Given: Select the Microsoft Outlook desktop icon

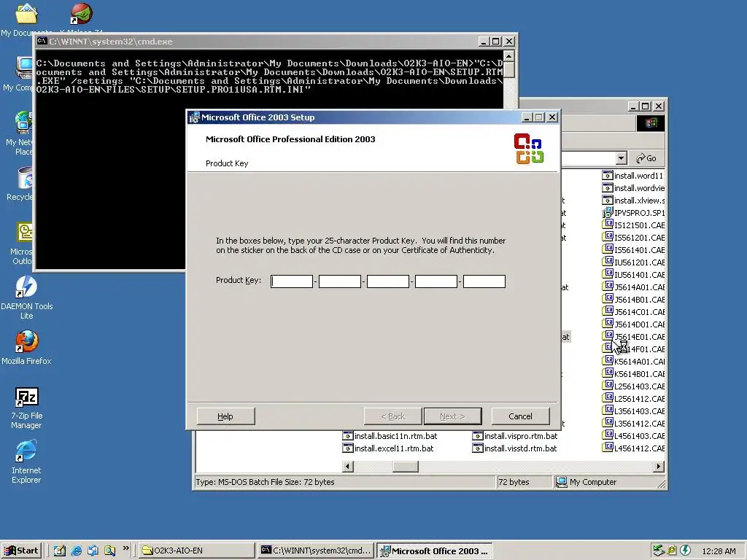Looking at the screenshot, I should pyautogui.click(x=24, y=244).
